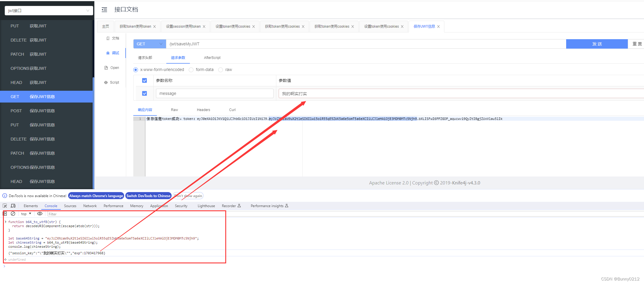Click Switch DevTools to Chinese button
644x284 pixels.
coord(148,196)
